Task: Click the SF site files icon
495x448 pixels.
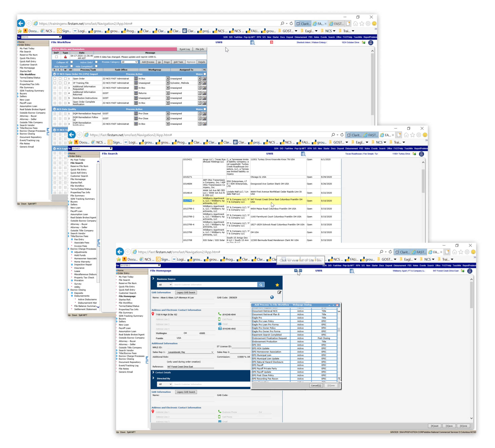Action: pyautogui.click(x=300, y=271)
